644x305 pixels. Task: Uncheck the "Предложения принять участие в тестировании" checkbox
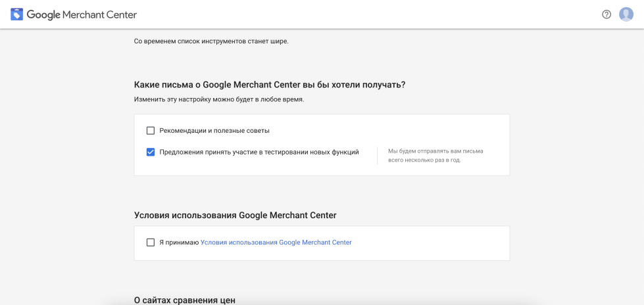click(x=151, y=152)
